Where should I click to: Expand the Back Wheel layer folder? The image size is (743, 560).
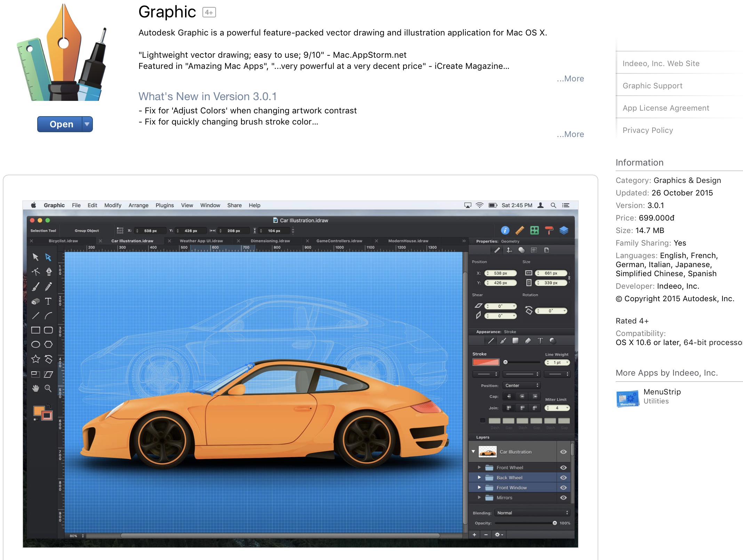click(479, 478)
